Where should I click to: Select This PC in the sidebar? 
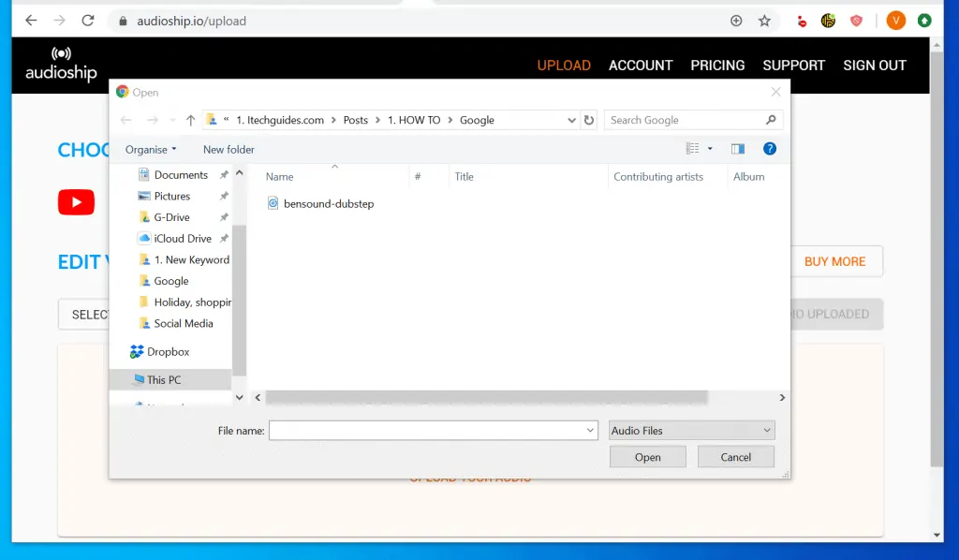coord(164,379)
